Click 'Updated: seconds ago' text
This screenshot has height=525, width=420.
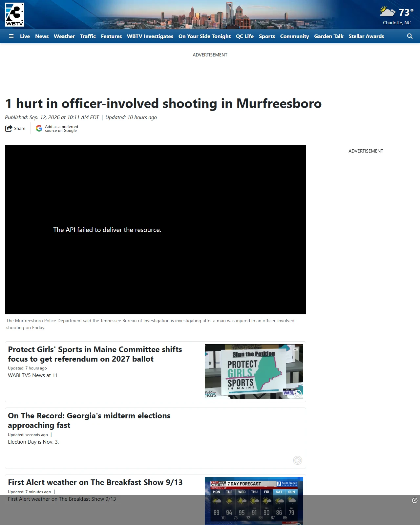pyautogui.click(x=28, y=435)
